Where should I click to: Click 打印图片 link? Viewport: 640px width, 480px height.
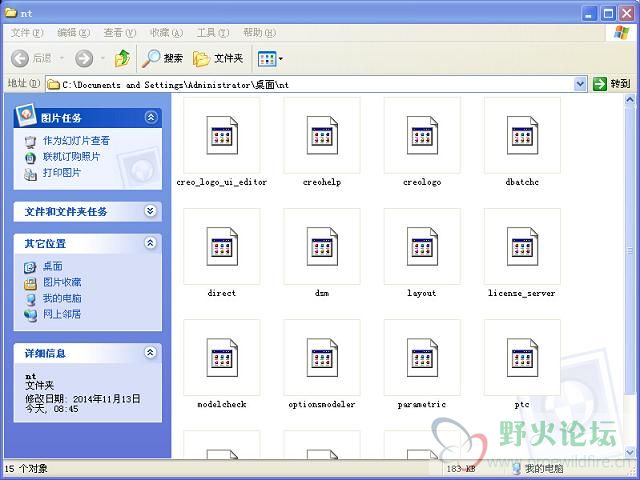[62, 173]
